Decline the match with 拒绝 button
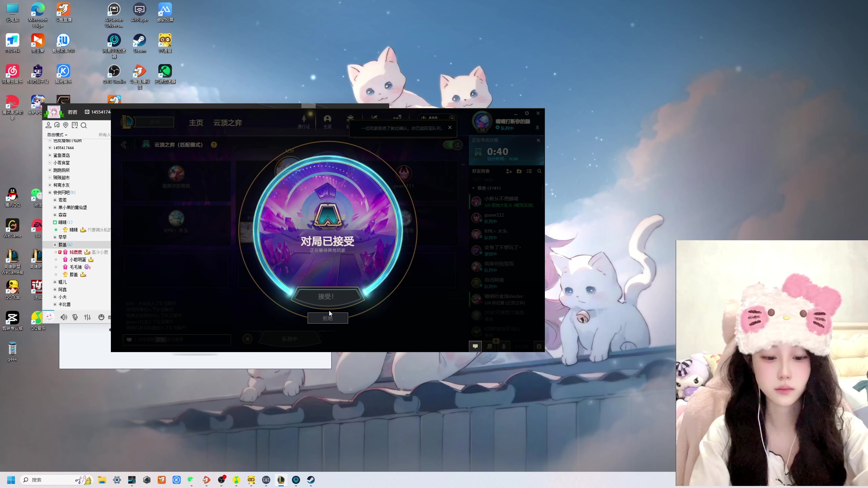Image resolution: width=868 pixels, height=488 pixels. [x=328, y=318]
